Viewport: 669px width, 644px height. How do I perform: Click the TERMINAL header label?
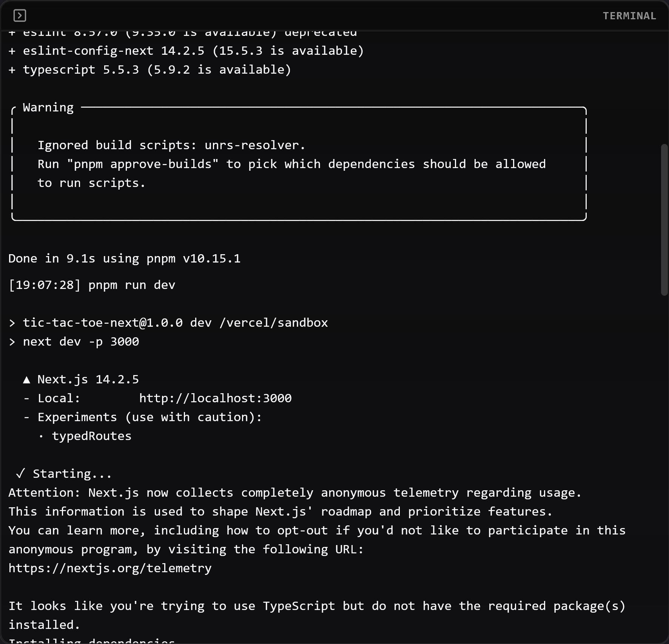[629, 16]
